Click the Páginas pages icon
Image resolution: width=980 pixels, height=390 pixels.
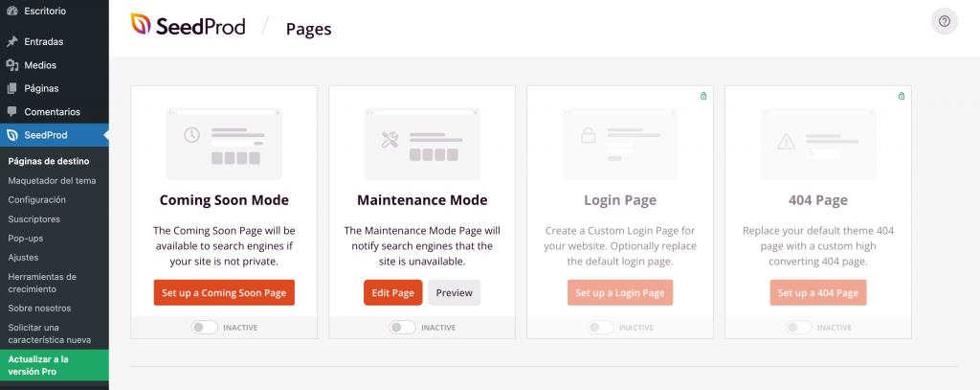11,88
